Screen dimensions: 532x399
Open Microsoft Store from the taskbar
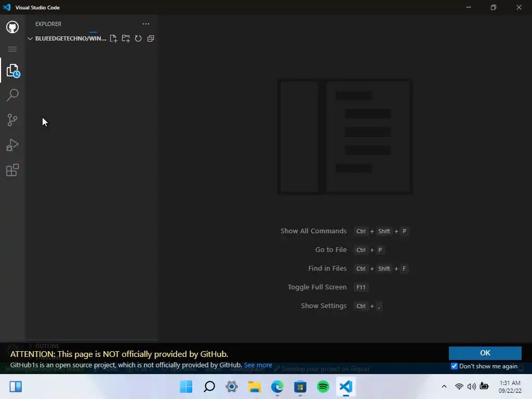click(300, 387)
